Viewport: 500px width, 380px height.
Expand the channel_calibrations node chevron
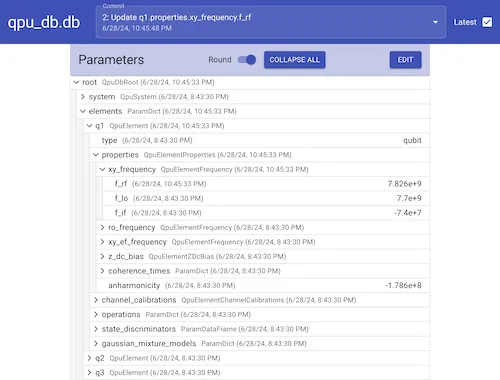(x=96, y=300)
